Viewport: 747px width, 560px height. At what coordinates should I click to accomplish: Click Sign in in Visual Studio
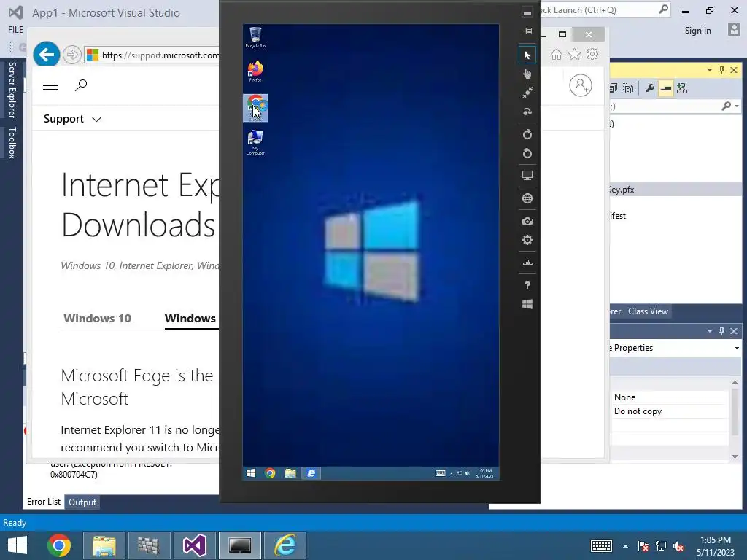tap(697, 31)
